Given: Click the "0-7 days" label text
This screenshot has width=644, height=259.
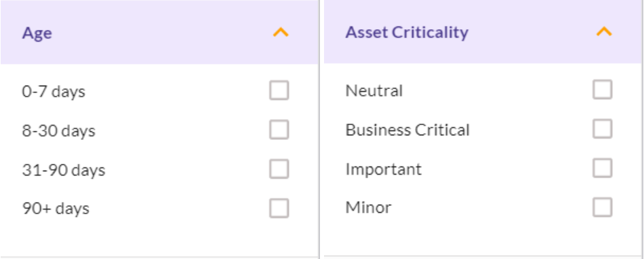Looking at the screenshot, I should point(54,92).
